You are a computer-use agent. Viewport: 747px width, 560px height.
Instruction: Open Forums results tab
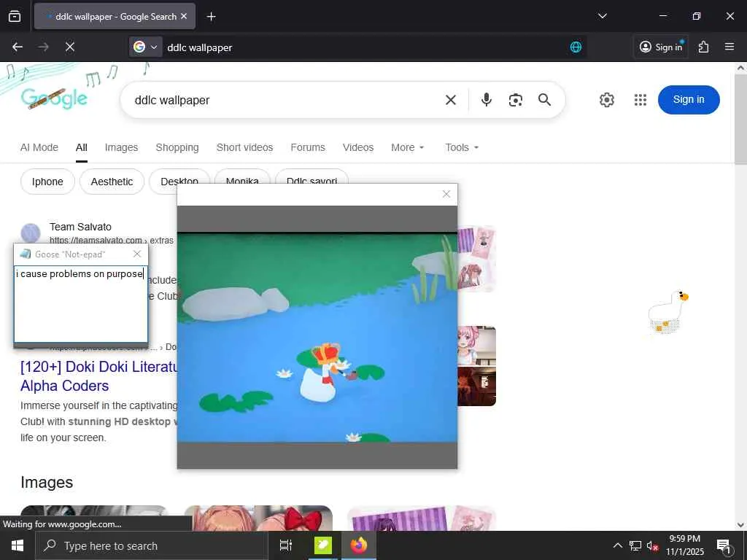[308, 147]
